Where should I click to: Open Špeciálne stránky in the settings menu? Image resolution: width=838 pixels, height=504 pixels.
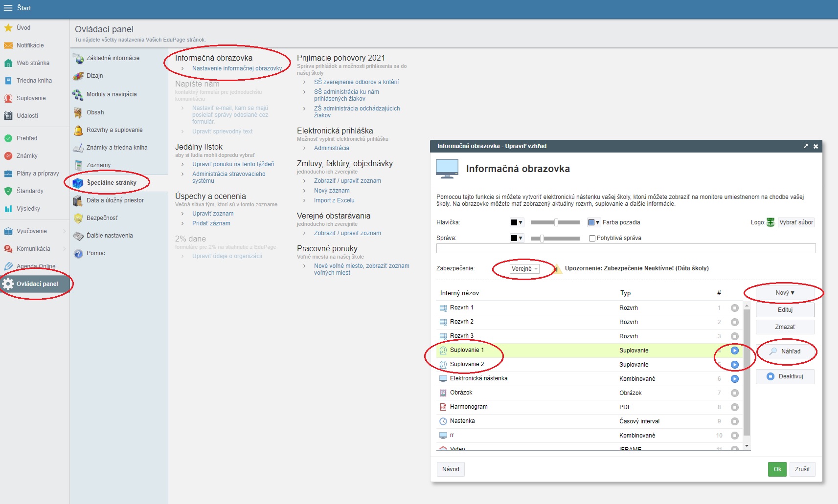coord(112,183)
